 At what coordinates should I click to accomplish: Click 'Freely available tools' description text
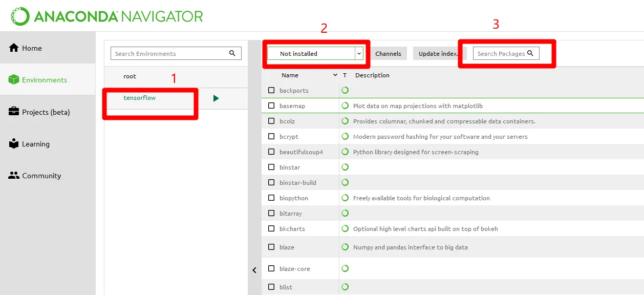pos(421,198)
